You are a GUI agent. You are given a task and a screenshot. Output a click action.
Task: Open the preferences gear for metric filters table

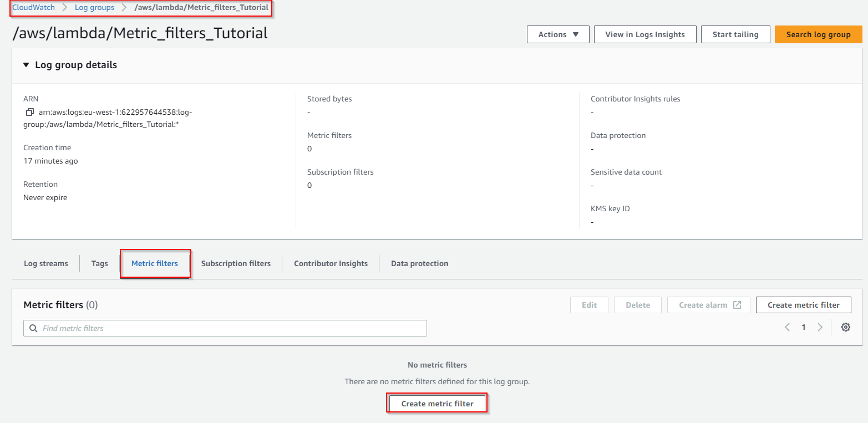coord(845,327)
